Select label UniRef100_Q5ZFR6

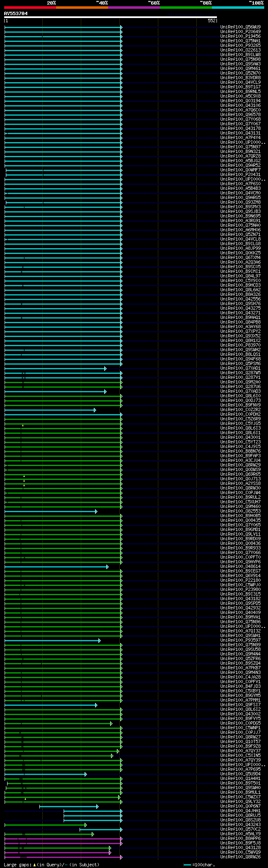tap(240, 658)
